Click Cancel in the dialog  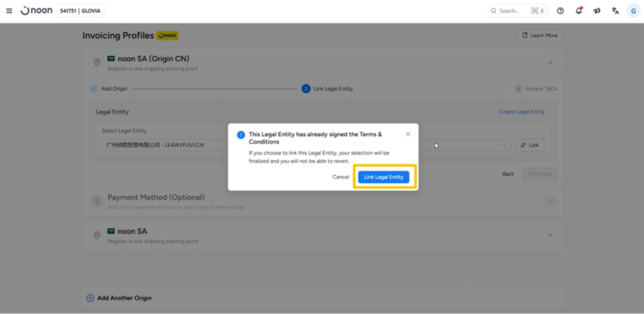[340, 177]
